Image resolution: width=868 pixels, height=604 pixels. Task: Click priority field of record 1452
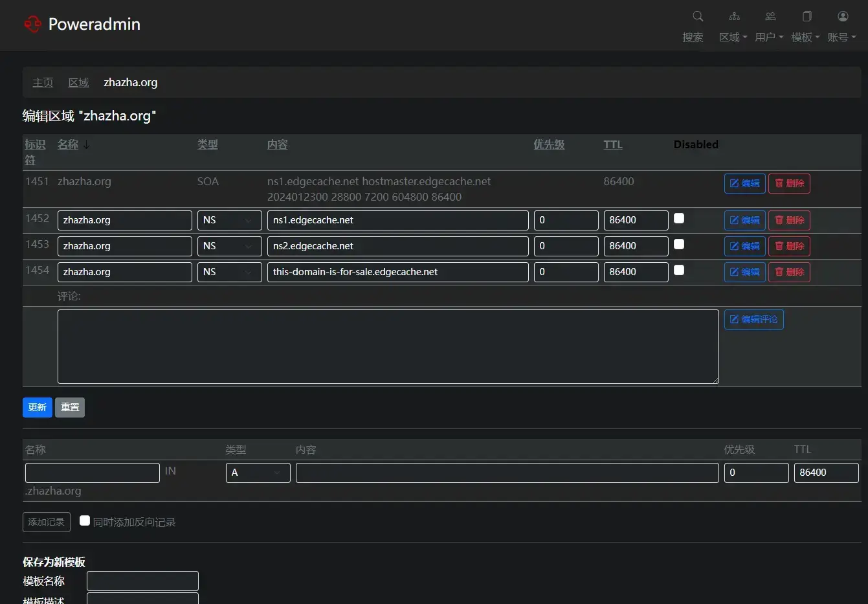(566, 220)
